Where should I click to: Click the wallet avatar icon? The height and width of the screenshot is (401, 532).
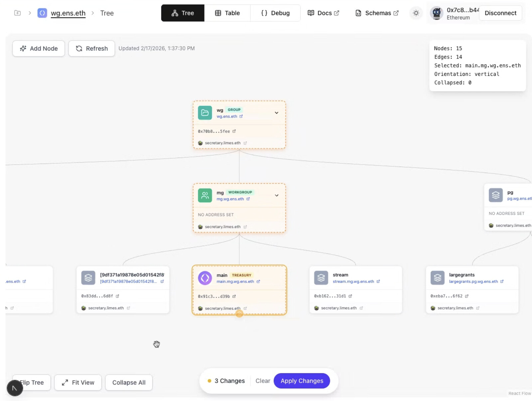pos(437,13)
